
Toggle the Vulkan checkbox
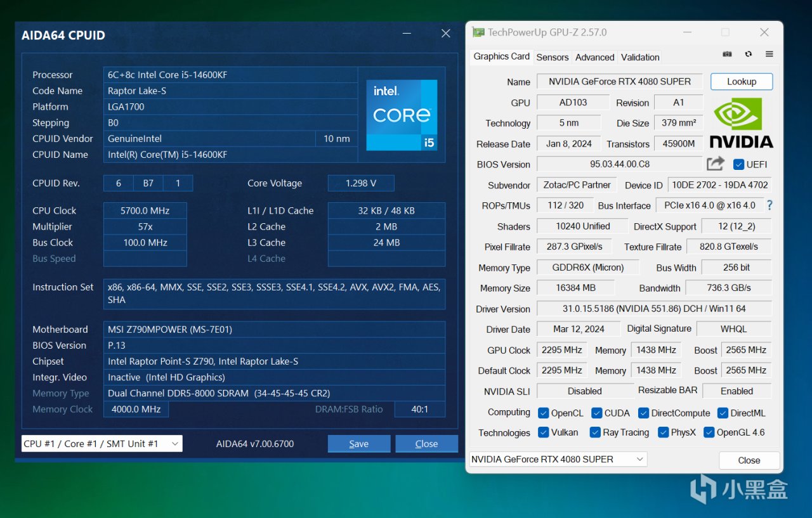[543, 432]
